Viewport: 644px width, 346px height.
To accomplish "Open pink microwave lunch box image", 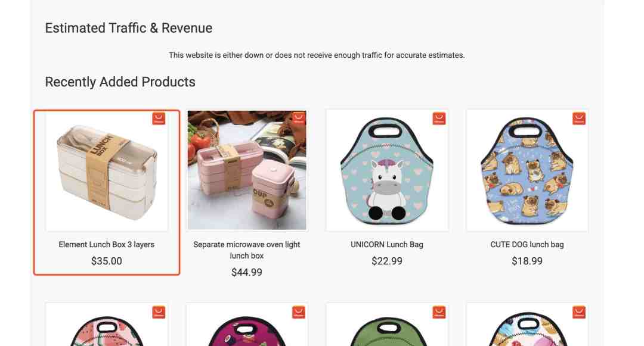I will (x=247, y=170).
